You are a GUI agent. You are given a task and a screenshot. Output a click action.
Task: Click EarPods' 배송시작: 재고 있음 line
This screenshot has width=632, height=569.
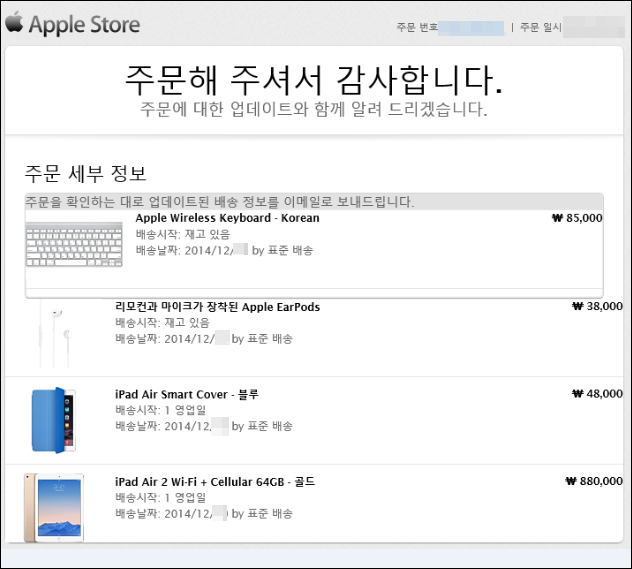tap(162, 322)
